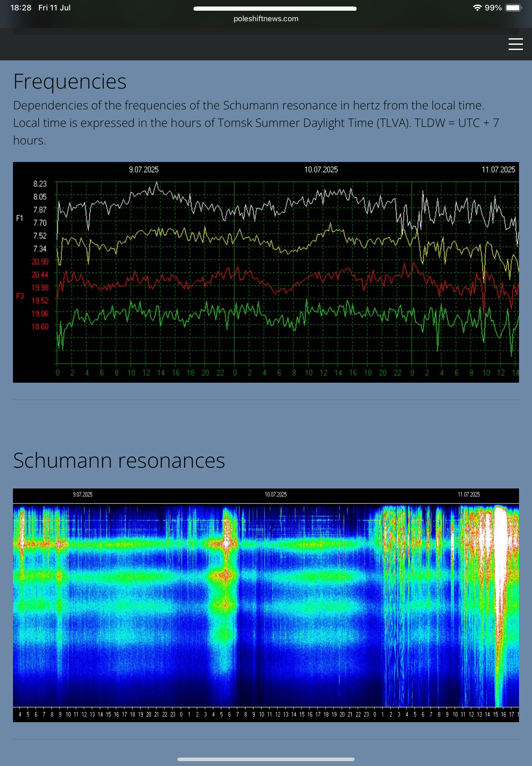Tap the 20.44 red axis value
Screen dimensions: 532x766
40,275
